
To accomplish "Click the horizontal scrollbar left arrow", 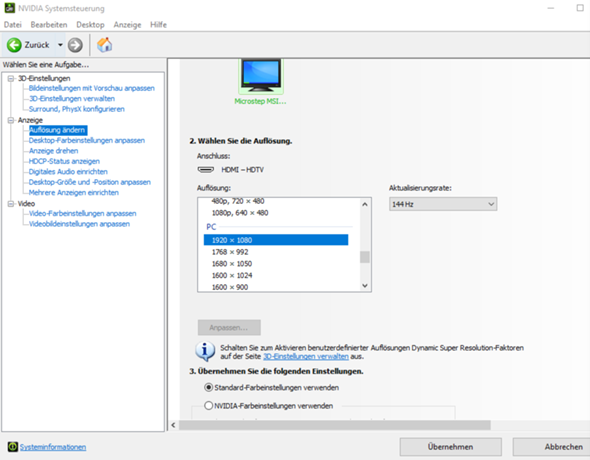I will point(173,425).
